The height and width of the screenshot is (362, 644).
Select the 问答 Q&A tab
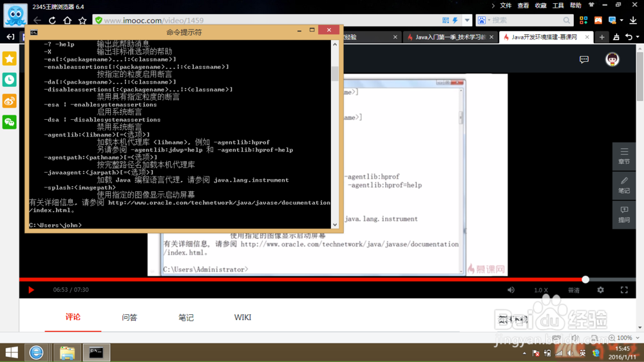pyautogui.click(x=129, y=317)
